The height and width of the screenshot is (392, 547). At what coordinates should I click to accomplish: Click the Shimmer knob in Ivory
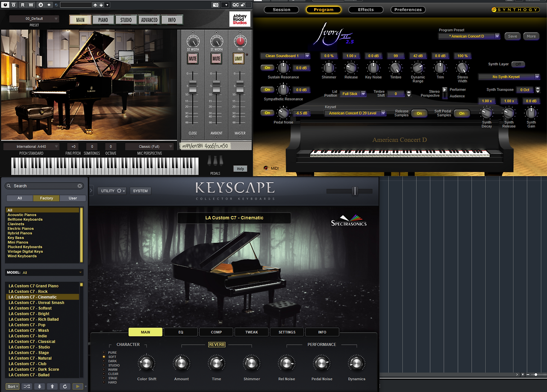[x=329, y=68]
